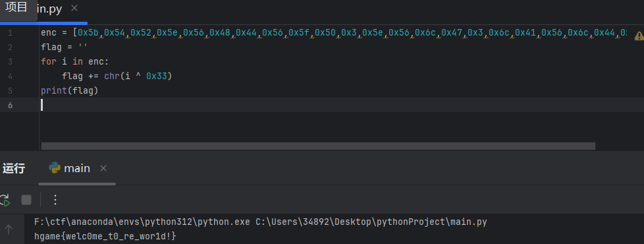Screen dimensions: 644x244
Task: Close the main run tab
Action: point(103,168)
